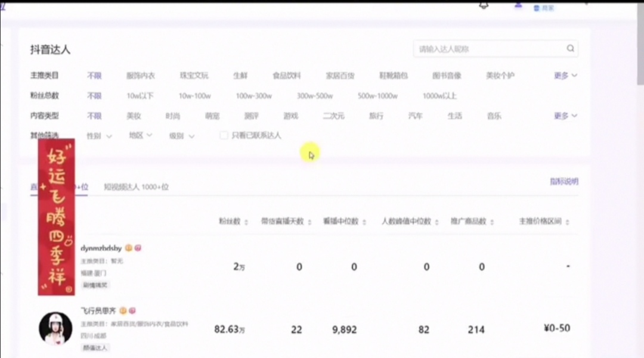Enable 只看已联系达人 checkbox
Screen dimensions: 644x358
(224, 135)
